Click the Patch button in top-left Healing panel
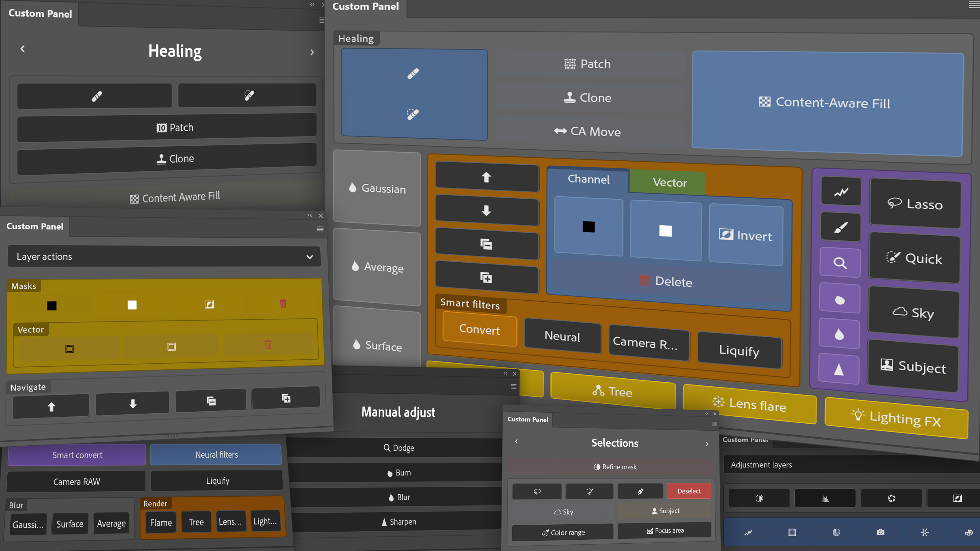 click(x=167, y=128)
